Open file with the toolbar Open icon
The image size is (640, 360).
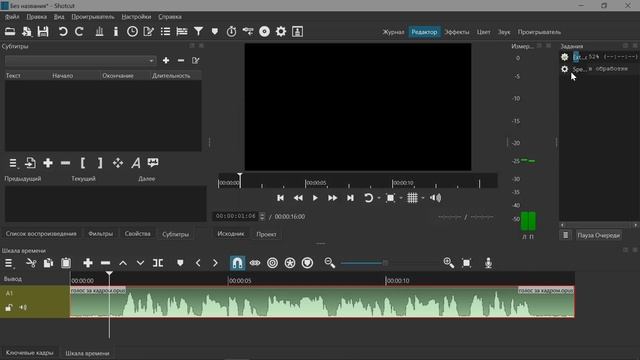coord(10,31)
